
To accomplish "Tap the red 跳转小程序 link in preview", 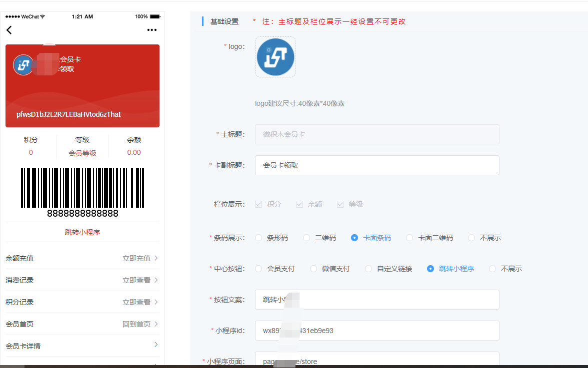I will click(82, 232).
